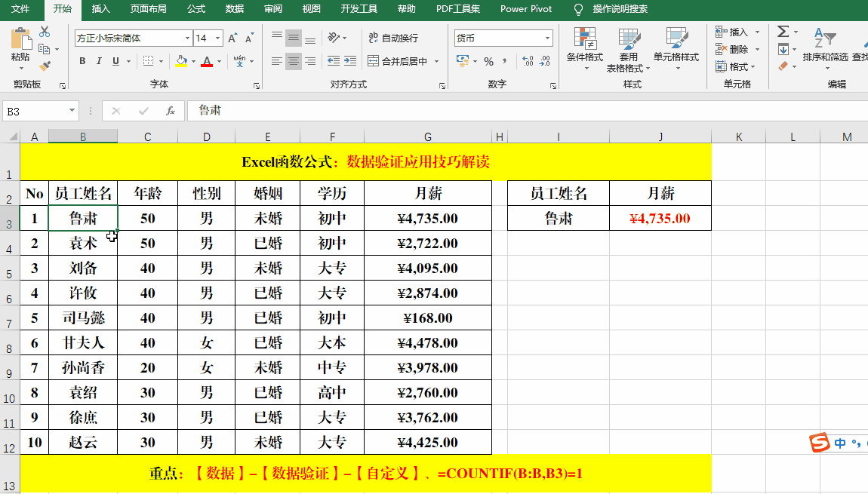868x494 pixels.
Task: Open 套用表格格式 table styles
Action: coord(628,51)
